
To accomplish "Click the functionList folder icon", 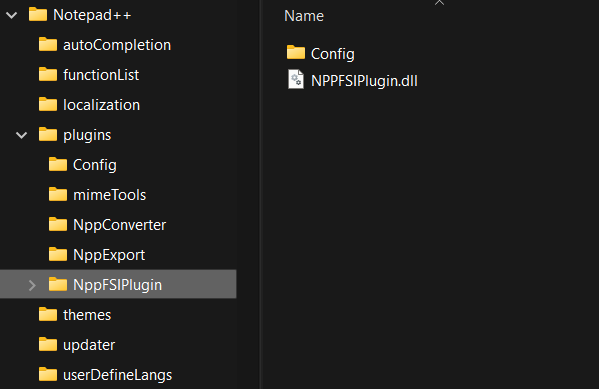I will tap(48, 74).
